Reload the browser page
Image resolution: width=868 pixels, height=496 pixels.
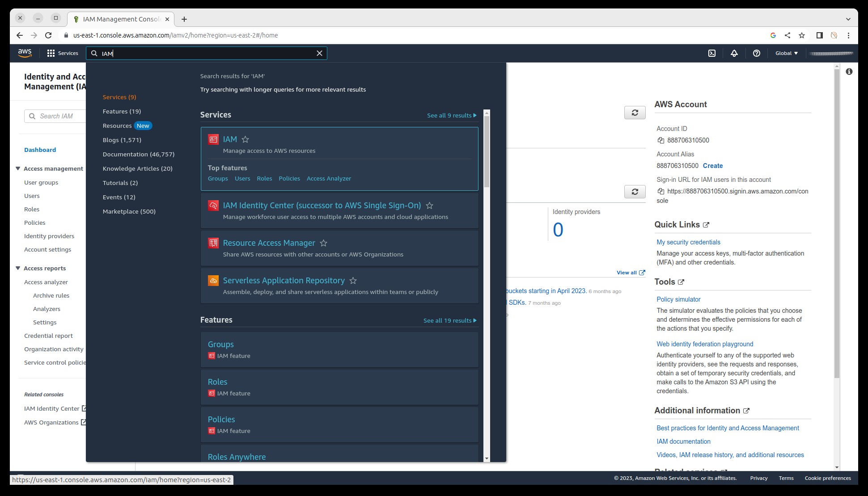click(48, 35)
